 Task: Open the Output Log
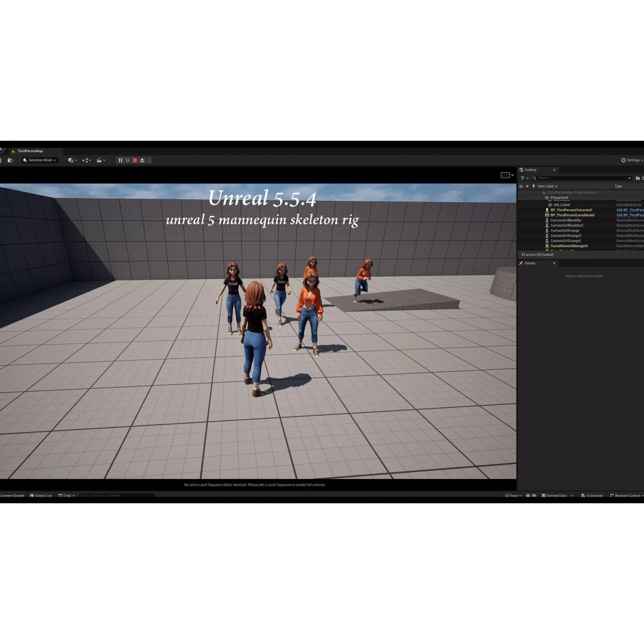41,496
